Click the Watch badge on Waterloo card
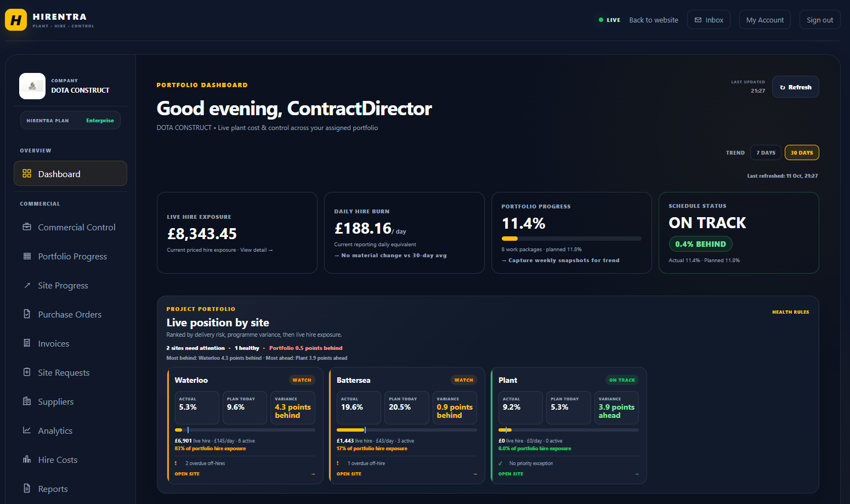The height and width of the screenshot is (504, 850). pos(302,380)
